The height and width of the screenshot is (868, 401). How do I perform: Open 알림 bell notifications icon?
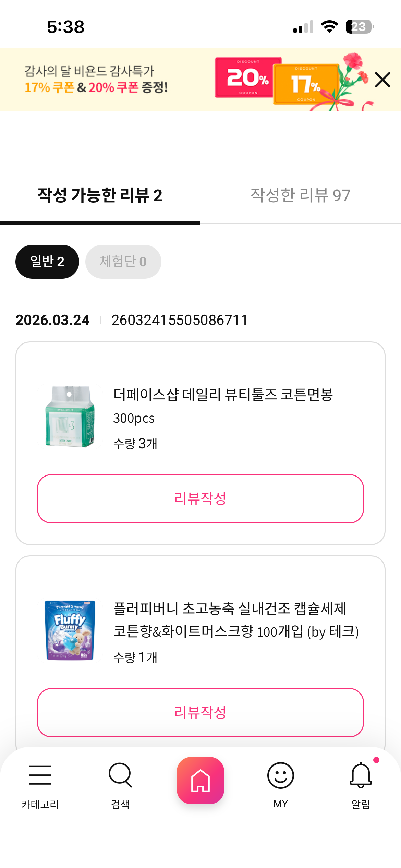click(x=361, y=775)
